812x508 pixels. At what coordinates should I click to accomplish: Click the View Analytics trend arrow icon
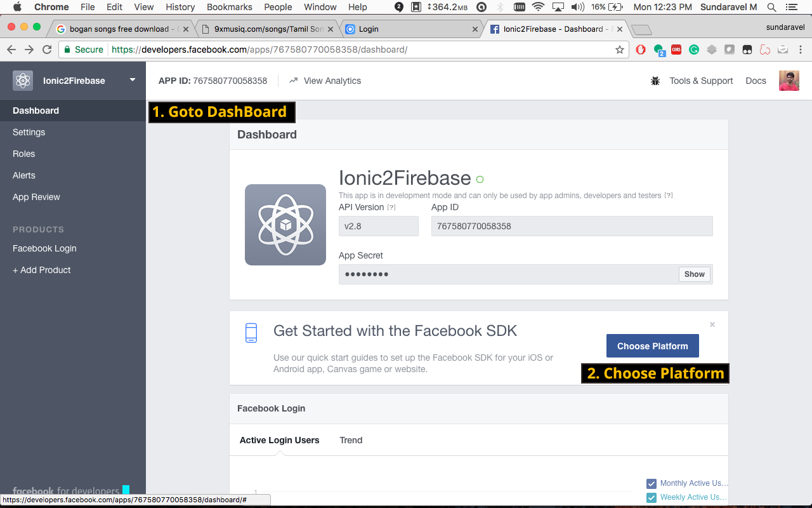click(x=293, y=81)
